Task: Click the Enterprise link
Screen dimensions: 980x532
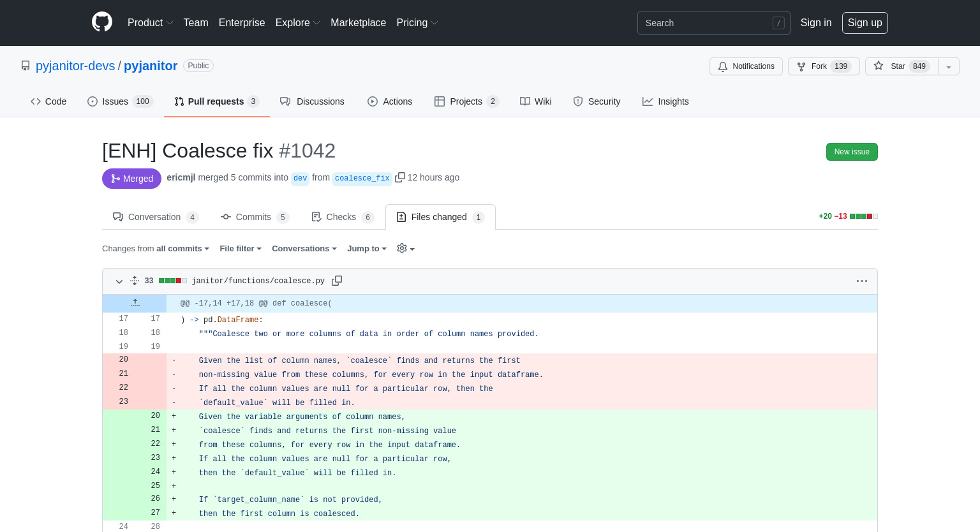Action: (x=242, y=23)
